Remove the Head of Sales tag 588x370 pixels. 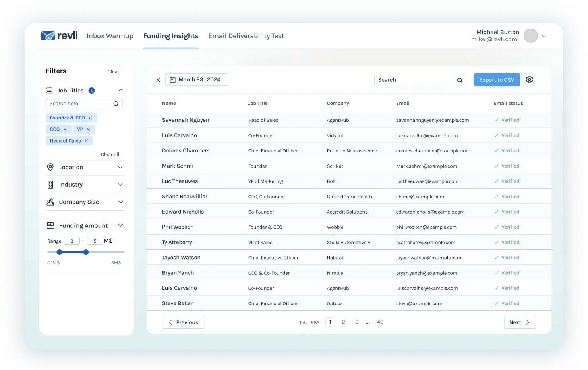coord(86,141)
